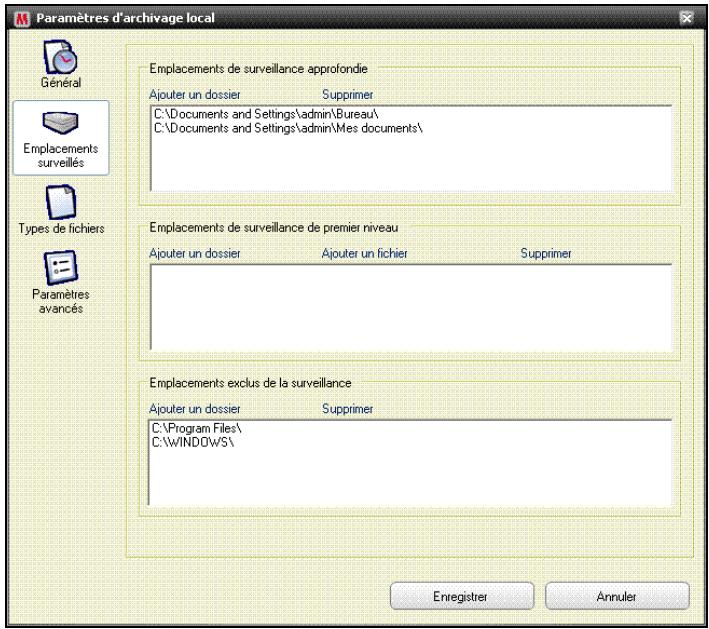Select the admin\Bureau\ path entry
The width and height of the screenshot is (709, 629).
point(266,114)
